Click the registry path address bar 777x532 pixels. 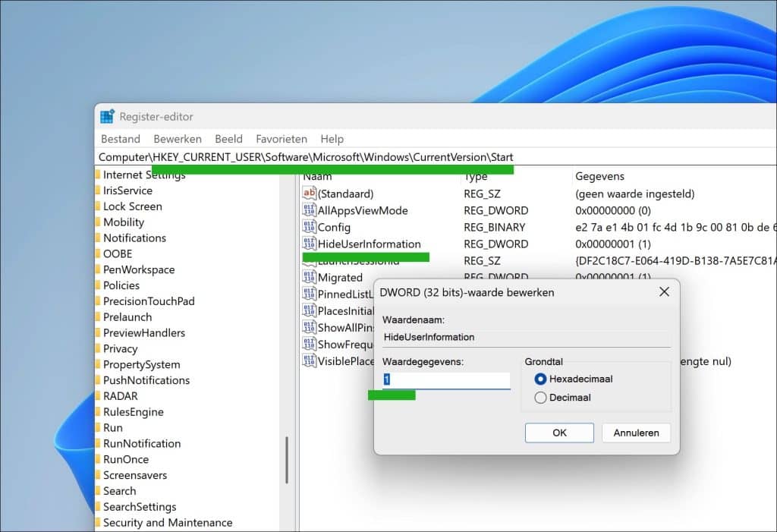coord(436,157)
